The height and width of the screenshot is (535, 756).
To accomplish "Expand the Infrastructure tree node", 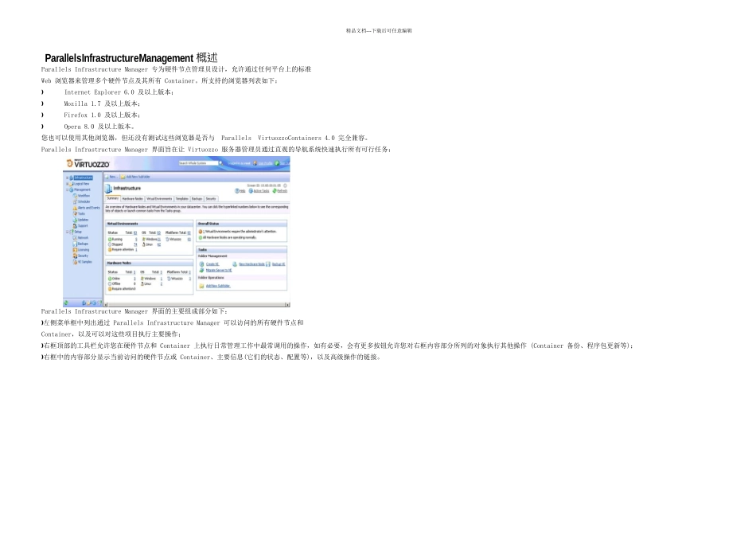I will (67, 178).
